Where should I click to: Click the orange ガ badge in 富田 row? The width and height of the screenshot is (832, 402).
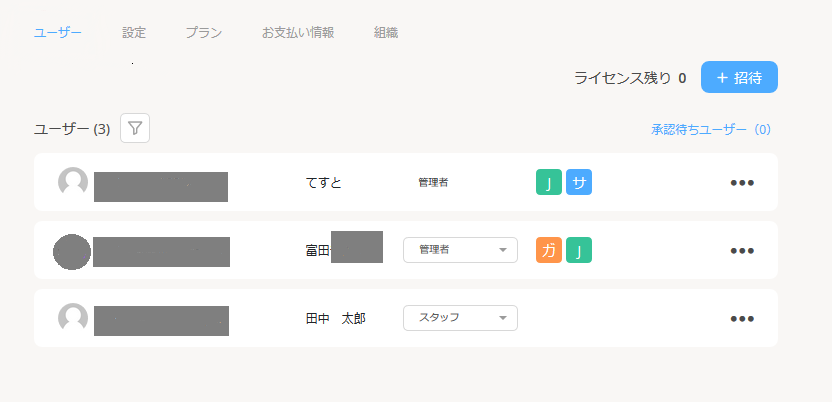(x=549, y=250)
